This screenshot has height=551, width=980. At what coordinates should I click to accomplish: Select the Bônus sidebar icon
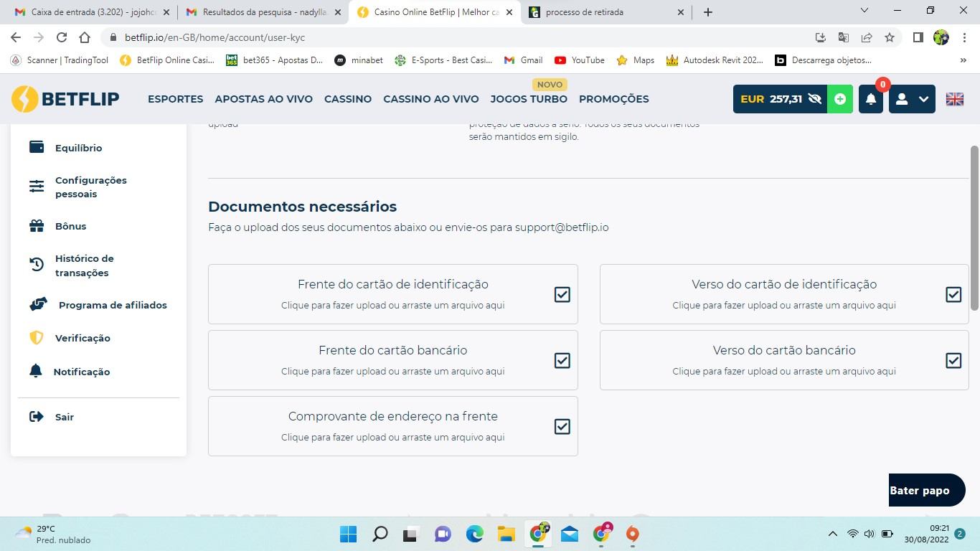[x=70, y=225]
